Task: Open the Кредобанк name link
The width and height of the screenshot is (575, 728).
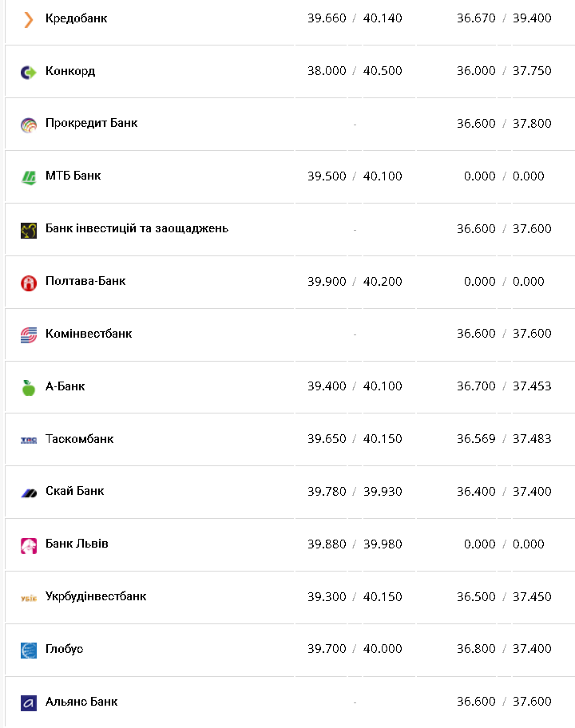Action: pyautogui.click(x=76, y=18)
